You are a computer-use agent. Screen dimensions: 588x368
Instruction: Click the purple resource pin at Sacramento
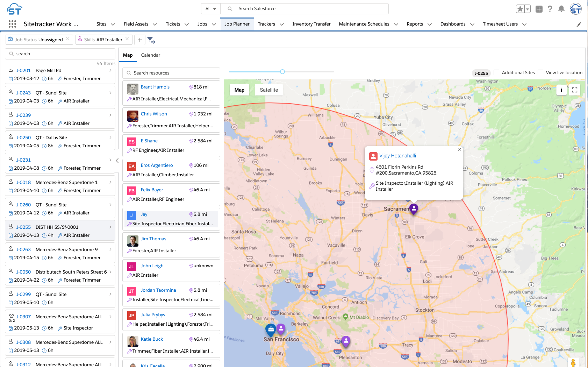point(414,209)
